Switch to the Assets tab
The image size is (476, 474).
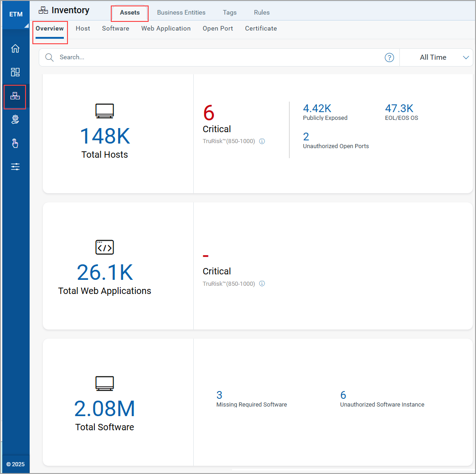pos(129,13)
